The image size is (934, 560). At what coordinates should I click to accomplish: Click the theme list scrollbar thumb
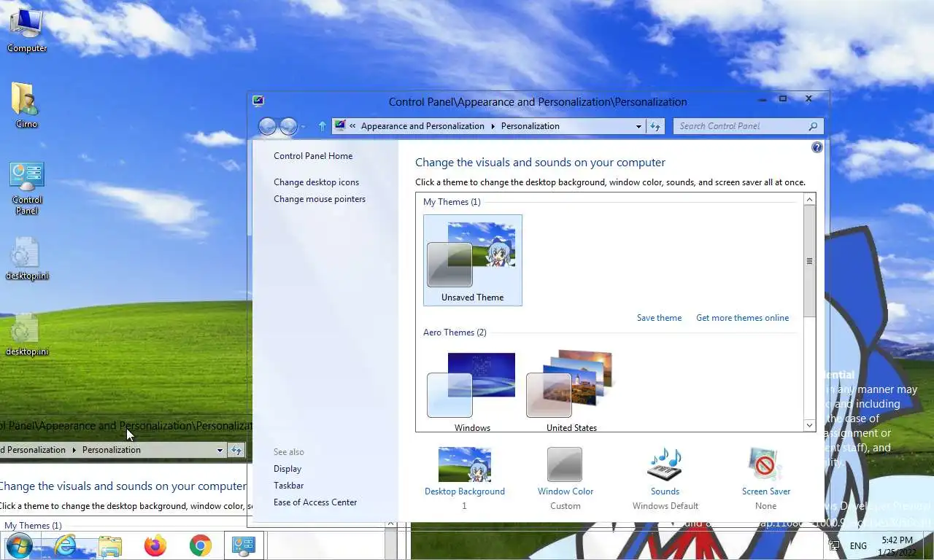coord(809,261)
